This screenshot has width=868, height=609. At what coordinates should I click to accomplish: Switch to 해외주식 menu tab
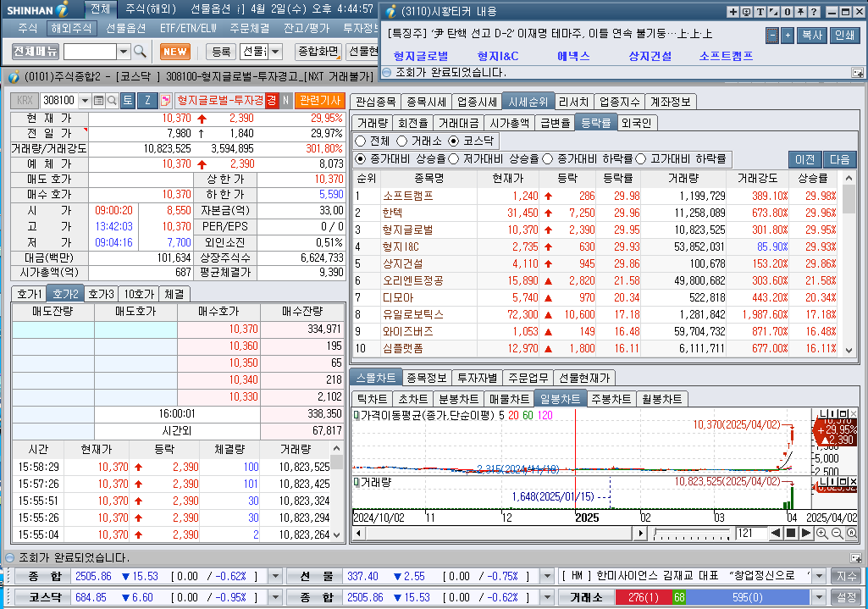[71, 28]
